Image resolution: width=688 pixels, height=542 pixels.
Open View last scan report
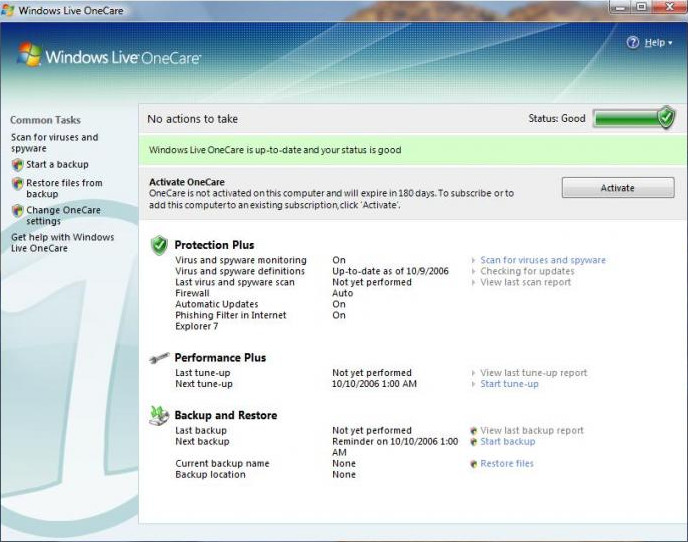coord(526,282)
